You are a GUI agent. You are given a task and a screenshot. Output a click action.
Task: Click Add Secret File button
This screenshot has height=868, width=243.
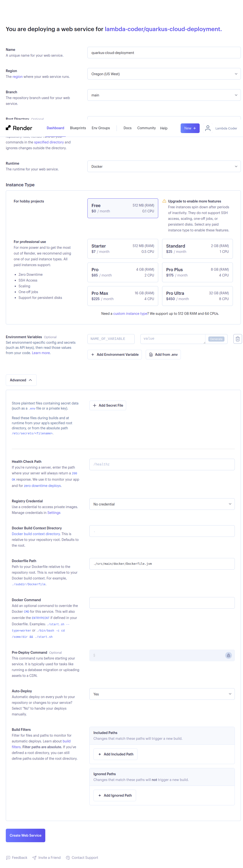coord(108,405)
